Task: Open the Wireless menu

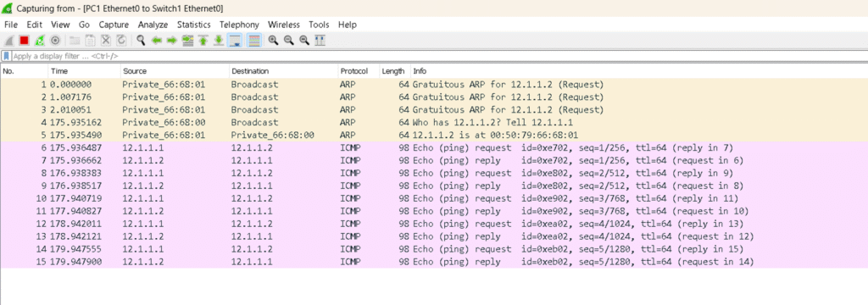Action: 284,25
